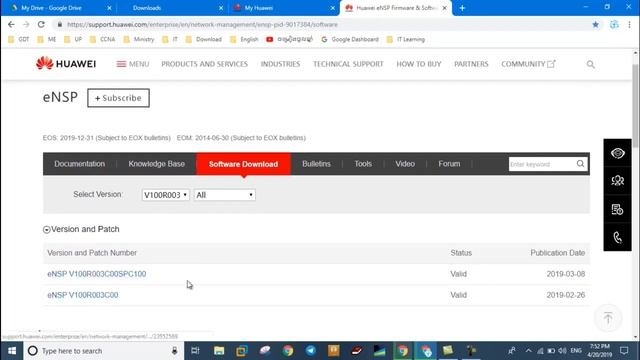Open TECHNICAL SUPPORT menu
This screenshot has width=640, height=360.
tap(348, 64)
